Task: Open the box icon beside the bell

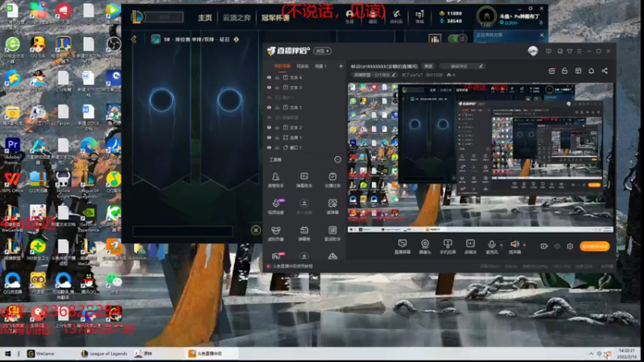Action: [578, 71]
